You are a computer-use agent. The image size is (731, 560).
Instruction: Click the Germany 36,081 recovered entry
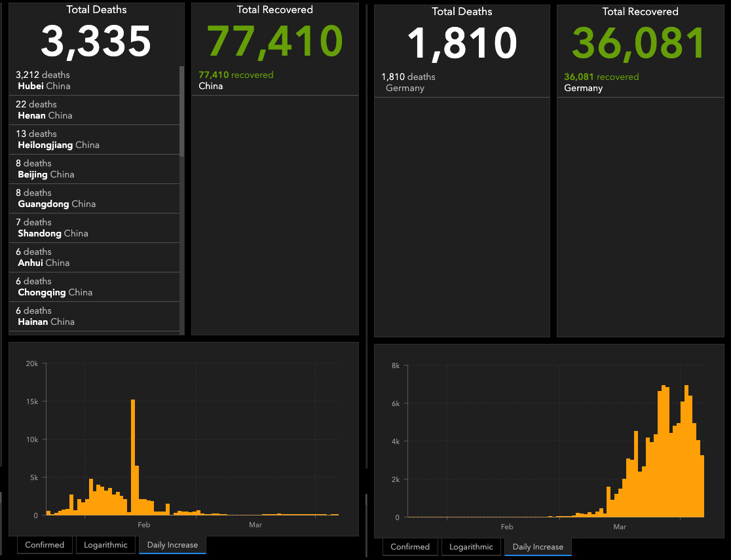641,83
